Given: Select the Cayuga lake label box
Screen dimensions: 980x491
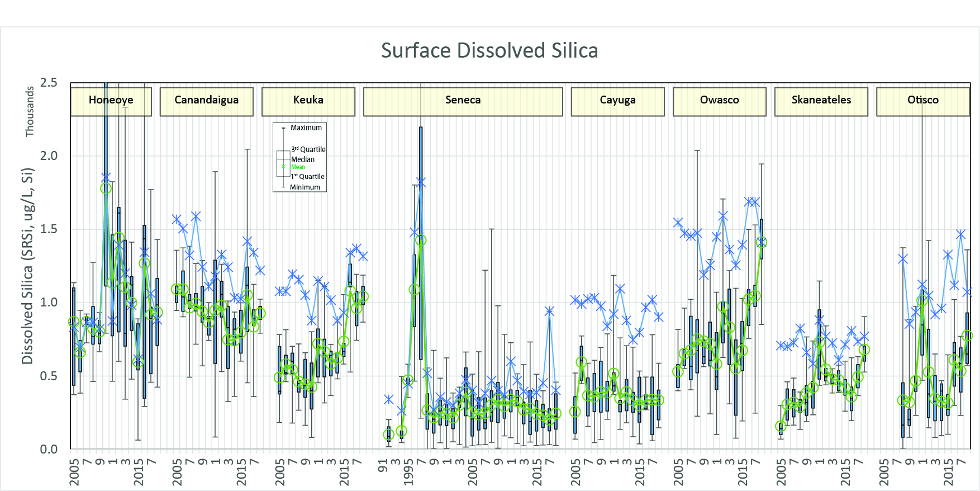Looking at the screenshot, I should (617, 101).
